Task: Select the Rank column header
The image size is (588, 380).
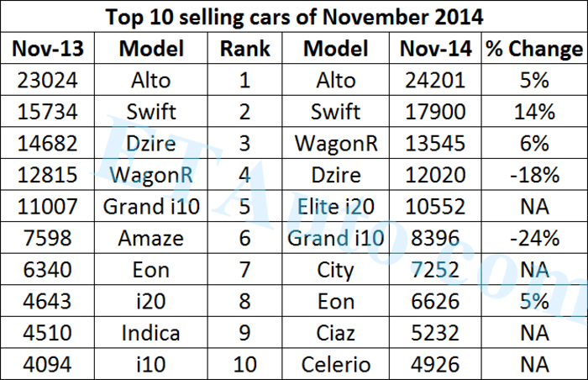Action: pos(244,49)
